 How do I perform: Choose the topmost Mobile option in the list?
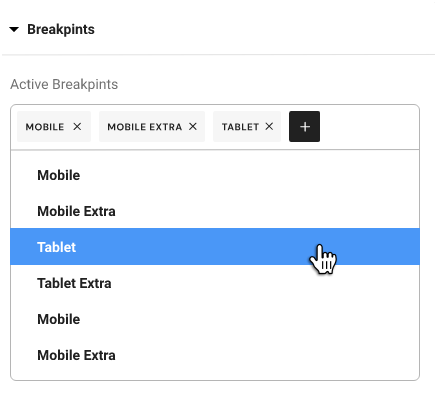click(x=215, y=175)
